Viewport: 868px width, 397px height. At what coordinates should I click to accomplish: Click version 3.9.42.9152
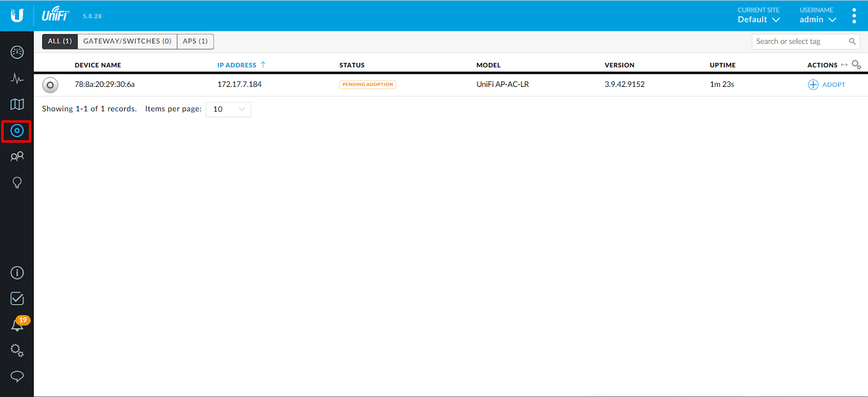(624, 84)
